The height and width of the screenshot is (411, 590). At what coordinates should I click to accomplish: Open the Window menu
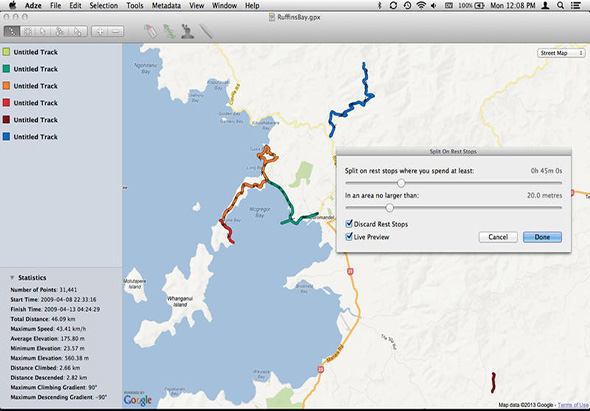(x=224, y=5)
